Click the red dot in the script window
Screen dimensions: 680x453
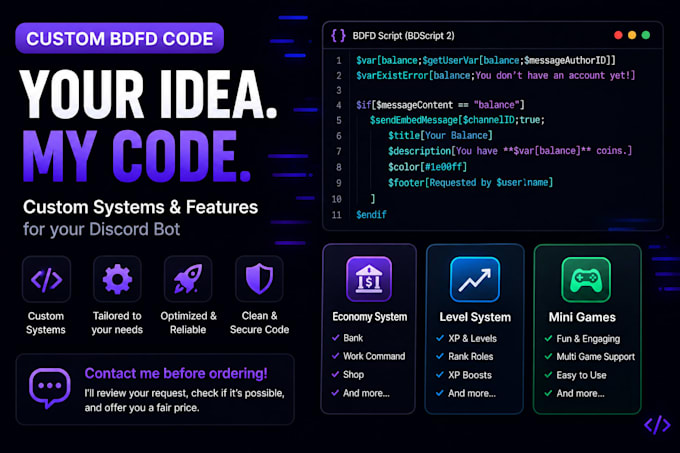click(618, 35)
